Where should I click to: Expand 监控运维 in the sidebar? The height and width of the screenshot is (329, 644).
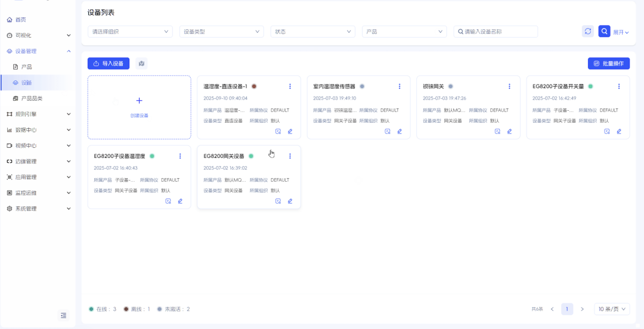pyautogui.click(x=38, y=193)
